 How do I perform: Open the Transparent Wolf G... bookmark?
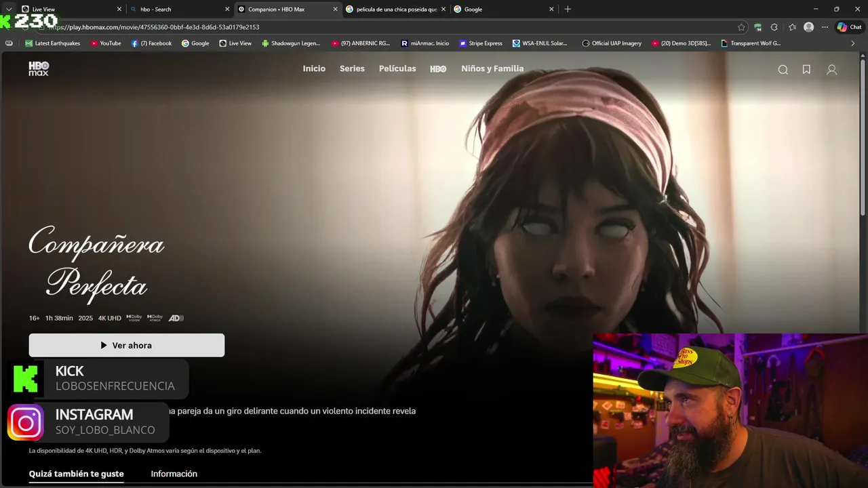(751, 43)
